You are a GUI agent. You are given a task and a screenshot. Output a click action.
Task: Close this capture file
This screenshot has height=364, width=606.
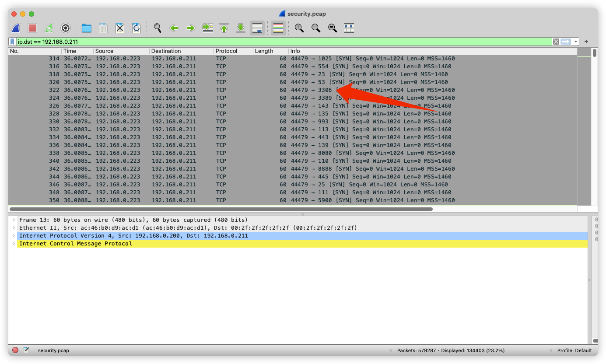[120, 28]
